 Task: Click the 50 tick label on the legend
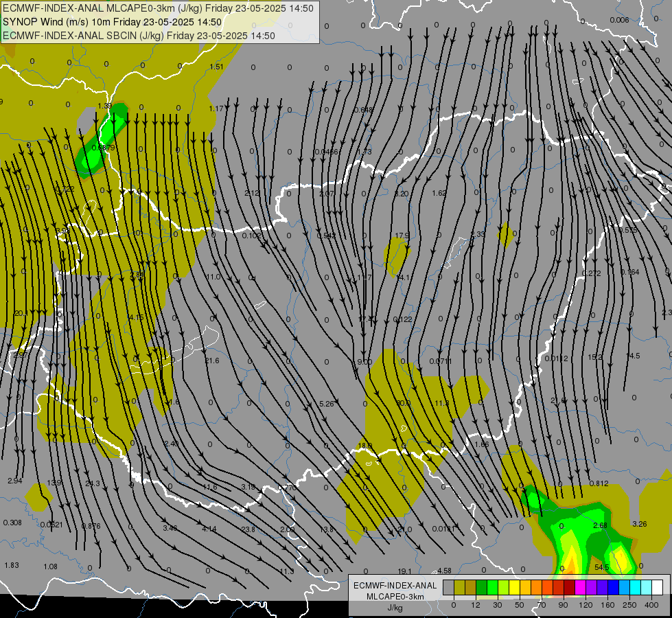tap(519, 605)
